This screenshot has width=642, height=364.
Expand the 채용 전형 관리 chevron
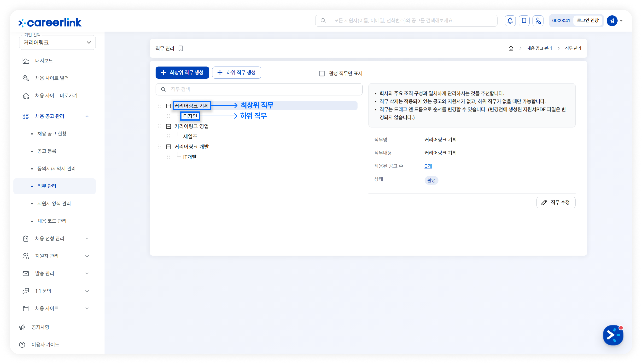pos(87,239)
